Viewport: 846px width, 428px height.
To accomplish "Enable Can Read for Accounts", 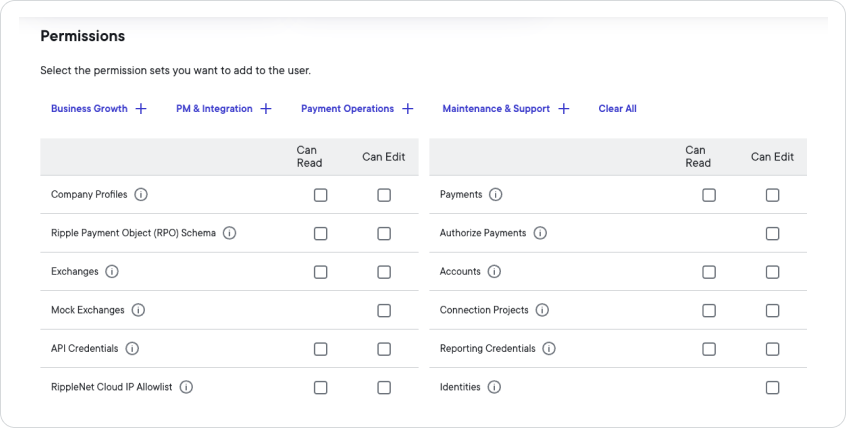I will tap(709, 272).
